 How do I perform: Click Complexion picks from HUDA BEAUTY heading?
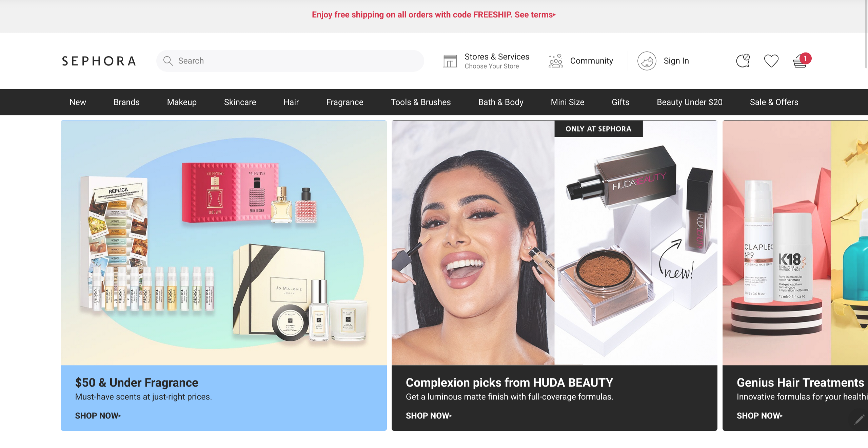(x=509, y=382)
